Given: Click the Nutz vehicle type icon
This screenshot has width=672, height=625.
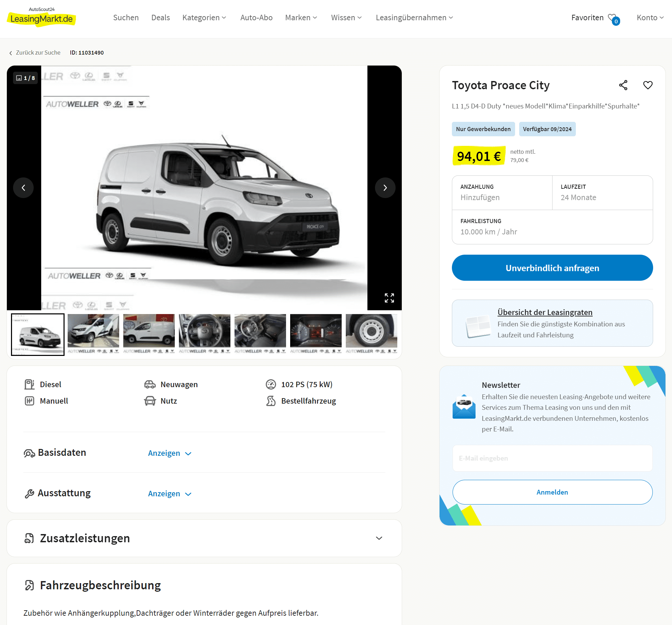Looking at the screenshot, I should click(x=150, y=401).
